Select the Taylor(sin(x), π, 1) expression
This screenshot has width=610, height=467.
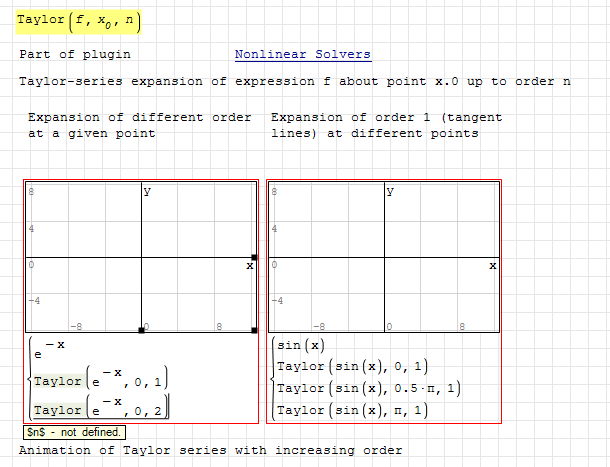[352, 410]
